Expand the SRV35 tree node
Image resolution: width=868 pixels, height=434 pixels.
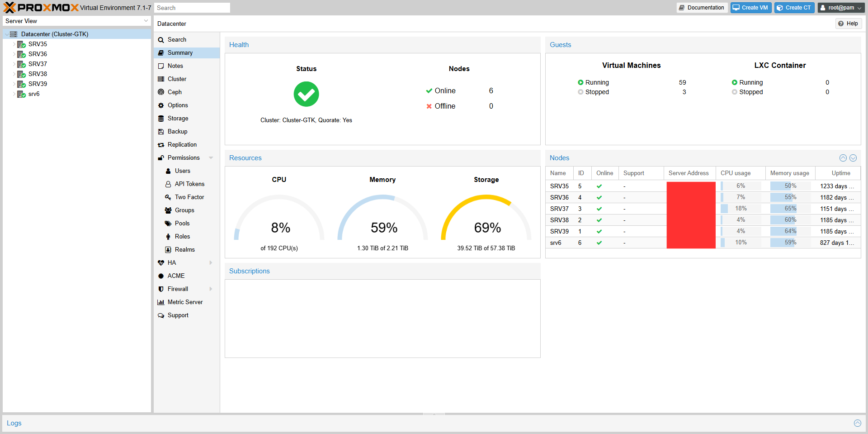pos(14,44)
